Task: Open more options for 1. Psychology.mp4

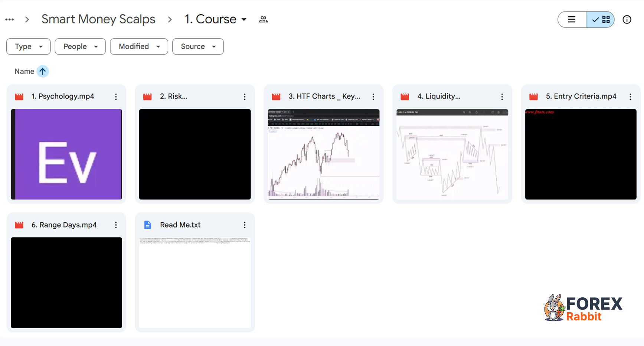Action: pos(116,97)
